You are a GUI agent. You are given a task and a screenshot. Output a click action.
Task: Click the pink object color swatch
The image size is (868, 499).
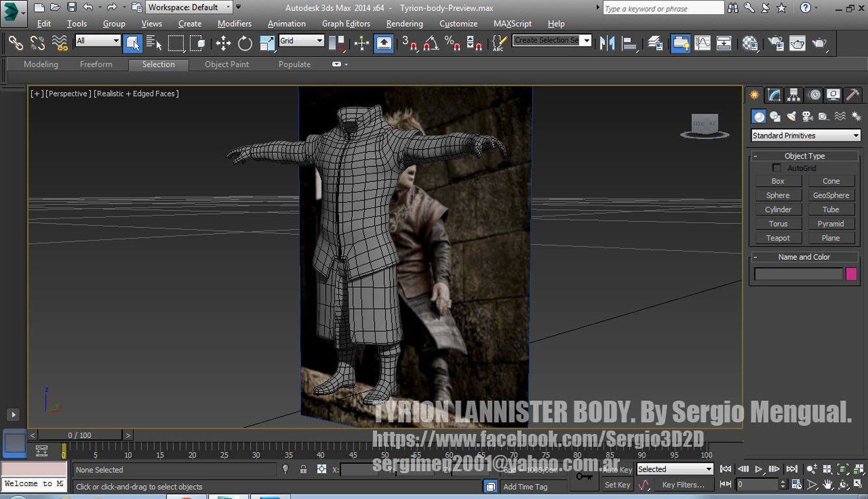pos(851,274)
